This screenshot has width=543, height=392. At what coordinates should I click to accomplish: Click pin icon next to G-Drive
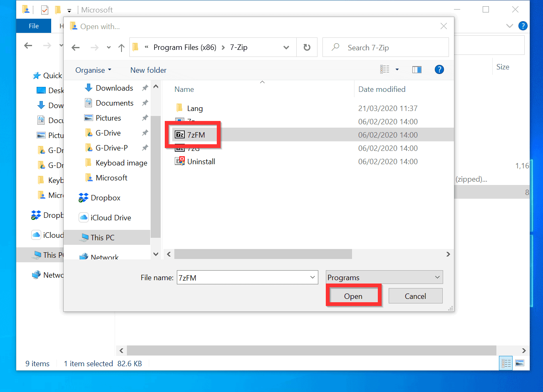[145, 133]
